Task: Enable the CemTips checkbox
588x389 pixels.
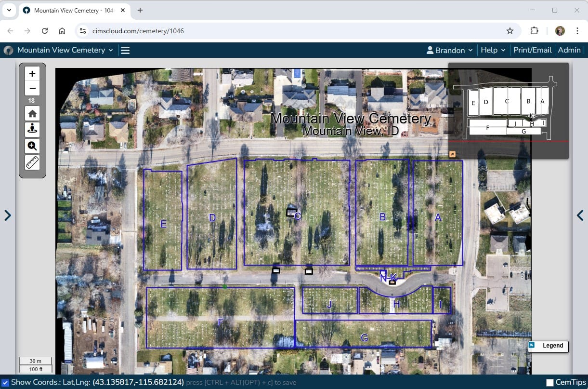Action: point(550,383)
